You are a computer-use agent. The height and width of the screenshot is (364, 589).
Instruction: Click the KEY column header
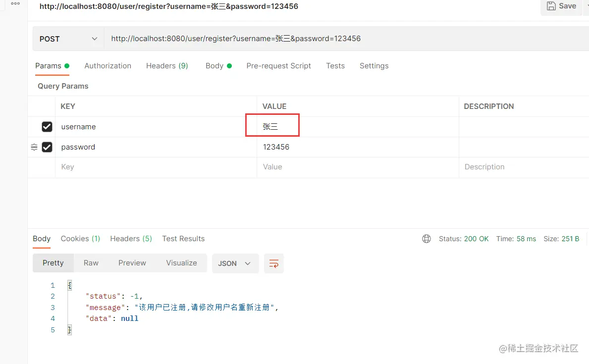pyautogui.click(x=67, y=106)
